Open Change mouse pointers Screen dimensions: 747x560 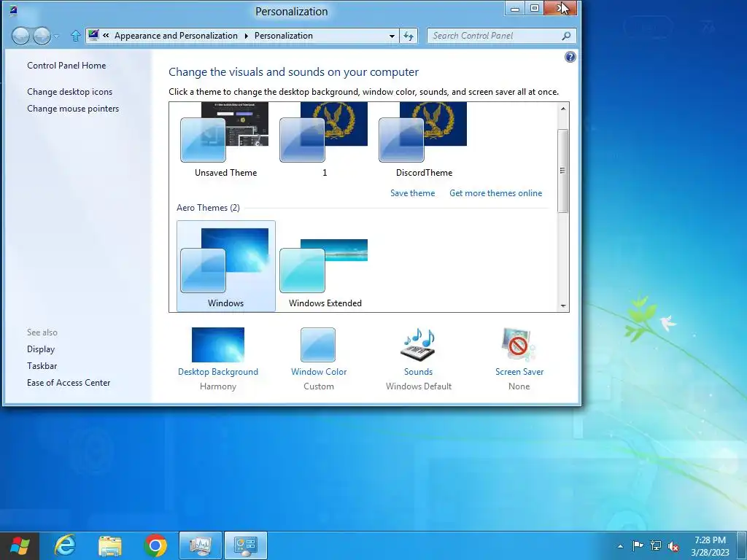point(73,109)
